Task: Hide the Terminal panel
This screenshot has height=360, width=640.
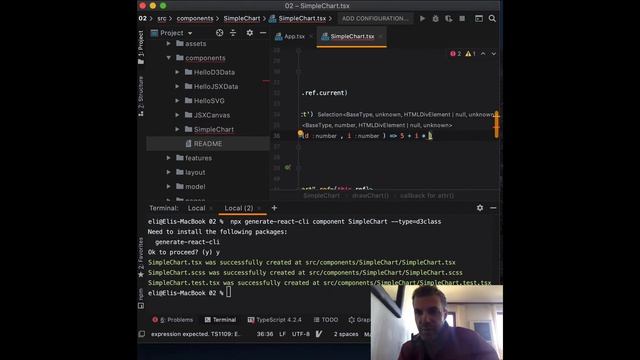Action: [x=493, y=208]
